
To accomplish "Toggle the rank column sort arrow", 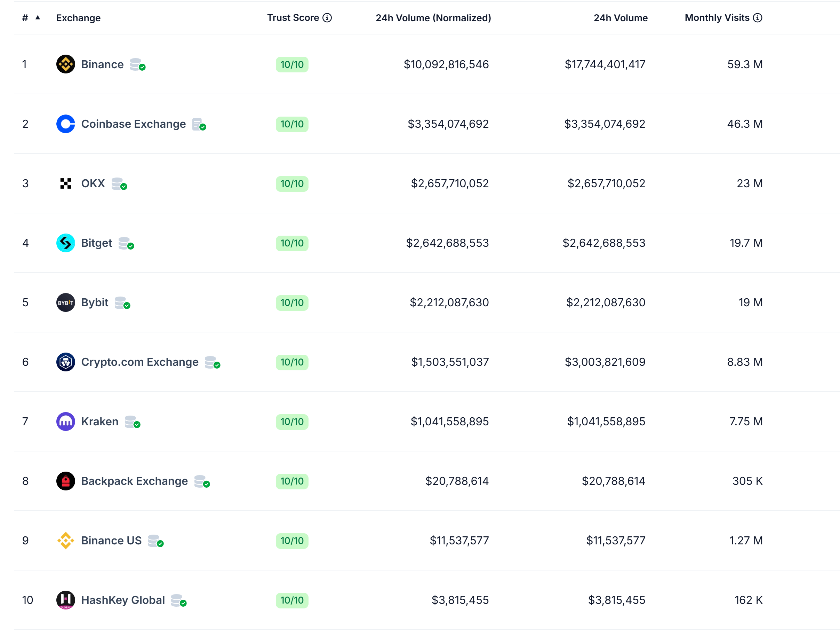I will click(x=38, y=17).
